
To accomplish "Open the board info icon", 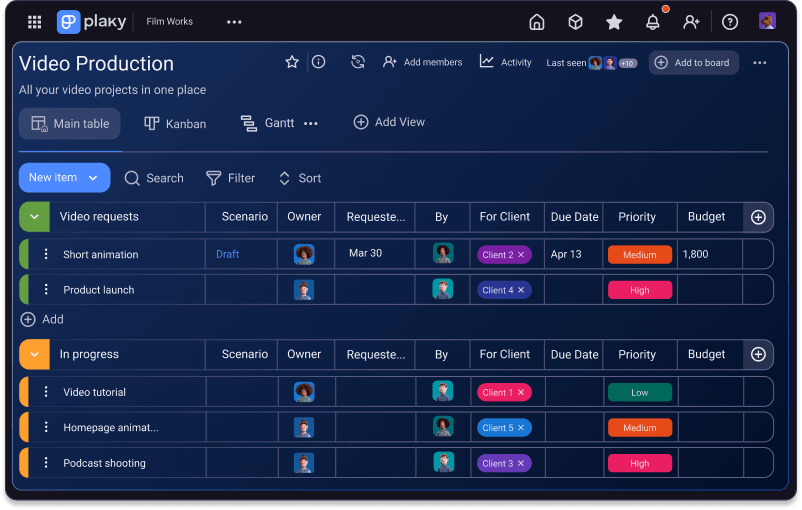I will click(x=318, y=62).
